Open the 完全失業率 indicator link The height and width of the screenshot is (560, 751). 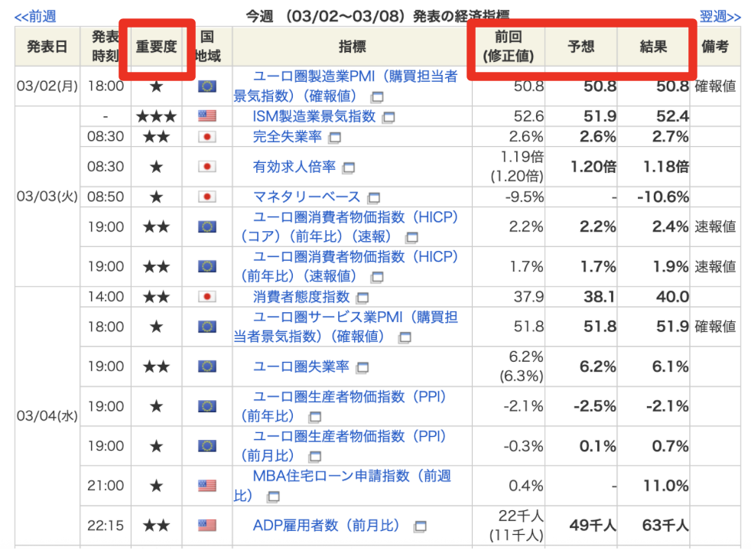(288, 137)
